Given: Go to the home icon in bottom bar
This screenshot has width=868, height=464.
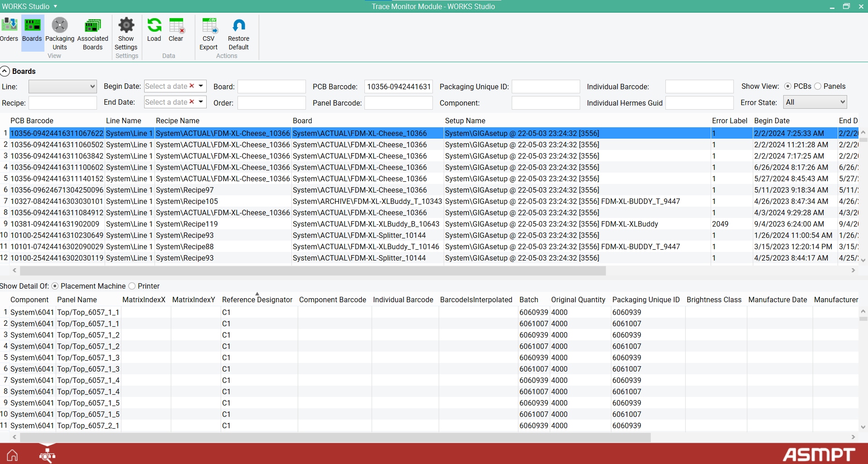Looking at the screenshot, I should [x=12, y=455].
